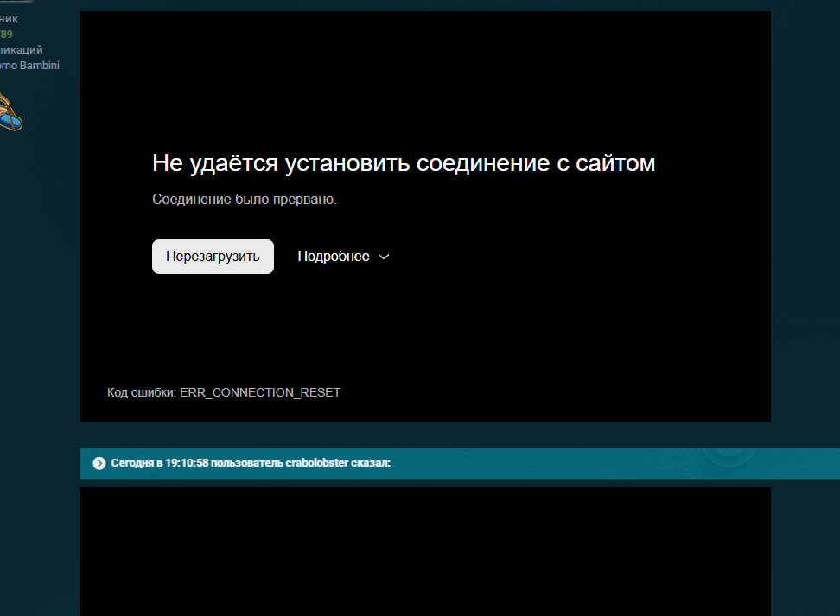Image resolution: width=840 pixels, height=616 pixels.
Task: Click the crabolobster username in quote header
Action: [x=319, y=463]
